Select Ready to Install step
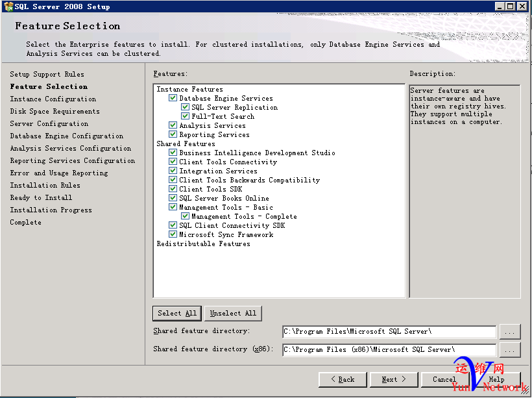Viewport: 532px width, 398px height. 41,197
